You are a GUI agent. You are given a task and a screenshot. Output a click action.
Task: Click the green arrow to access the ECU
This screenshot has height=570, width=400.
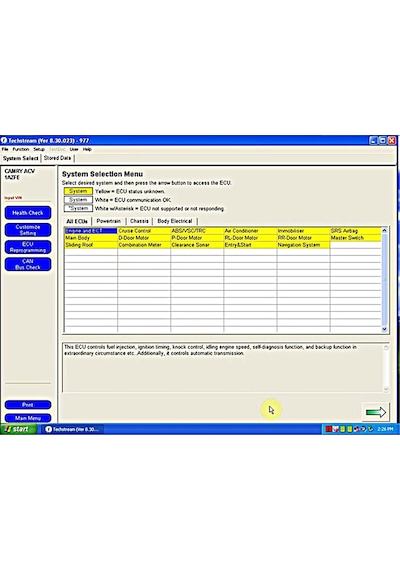[x=376, y=412]
